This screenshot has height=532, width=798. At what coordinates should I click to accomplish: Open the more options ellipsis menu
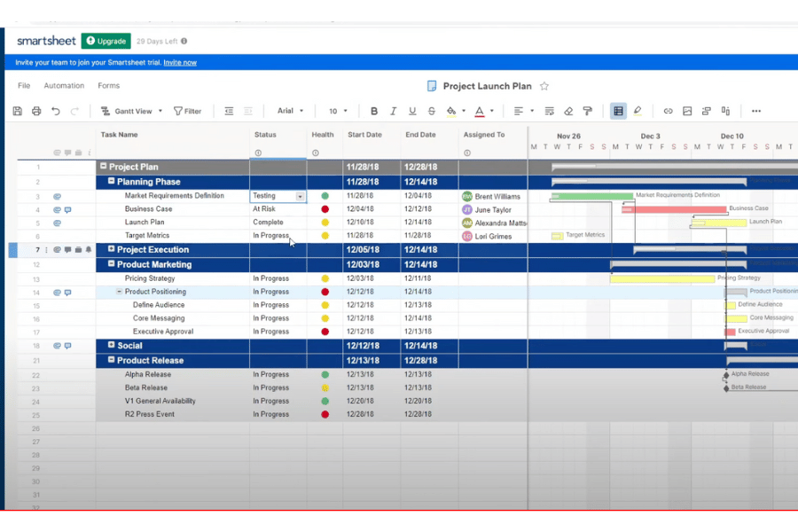756,111
